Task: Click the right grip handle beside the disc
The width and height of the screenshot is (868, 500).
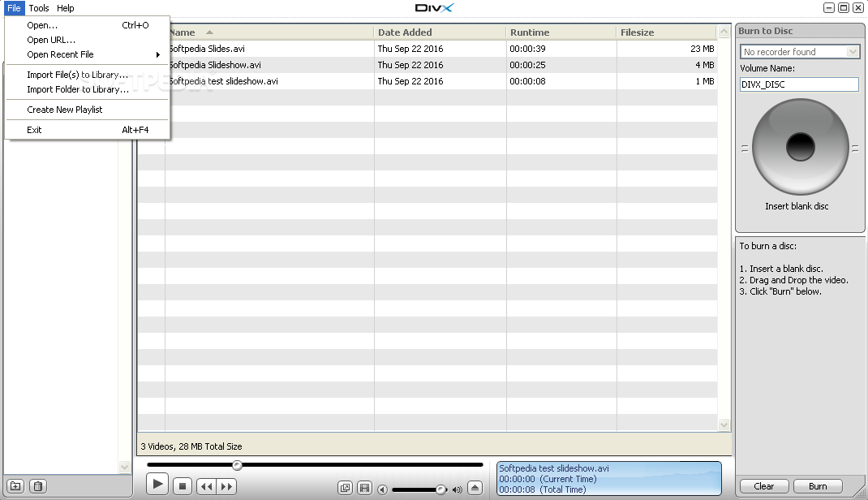Action: pyautogui.click(x=855, y=149)
